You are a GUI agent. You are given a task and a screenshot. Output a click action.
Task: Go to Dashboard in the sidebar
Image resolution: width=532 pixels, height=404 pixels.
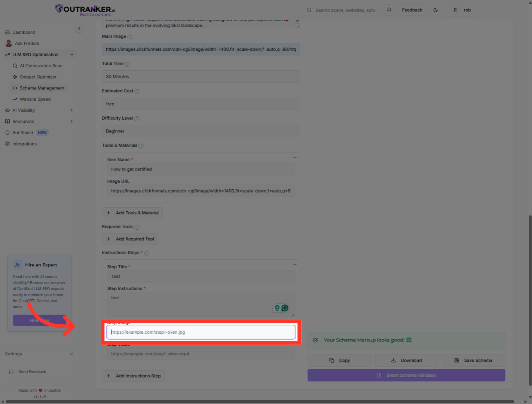coord(24,32)
